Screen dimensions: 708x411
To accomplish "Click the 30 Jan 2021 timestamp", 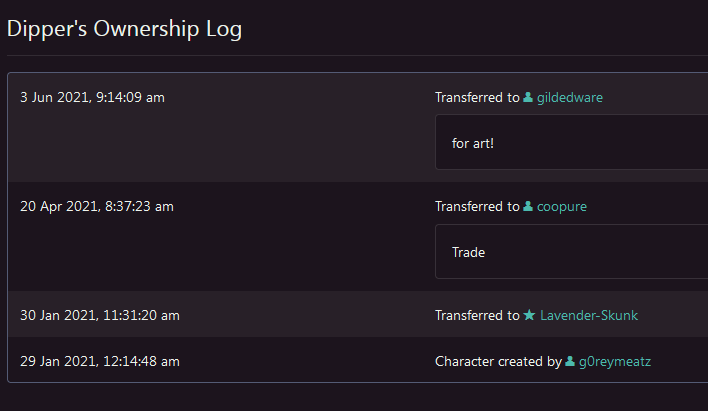I will 100,316.
